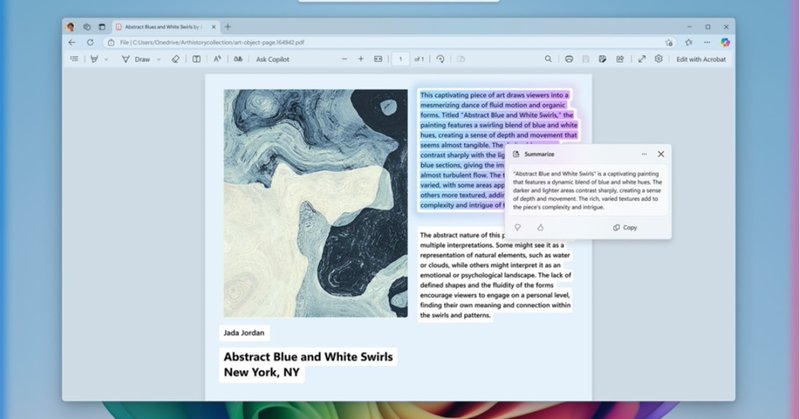Open the browser profile avatar
The image size is (800, 419).
click(x=70, y=27)
